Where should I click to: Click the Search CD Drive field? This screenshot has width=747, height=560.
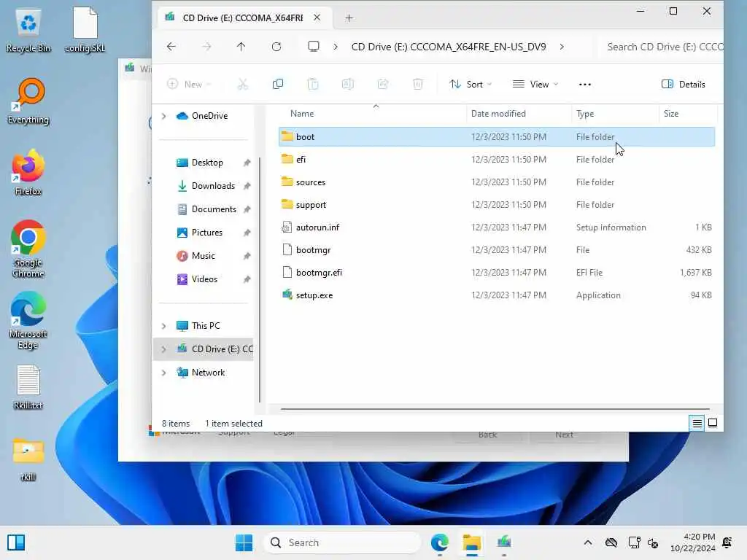click(661, 47)
